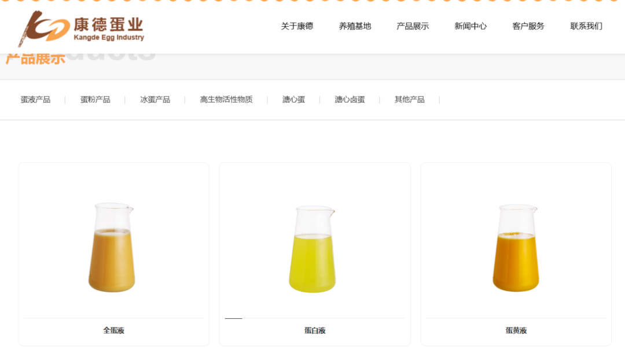Select the 冰蛋产品 category tab
Viewport: 625px width, 364px height.
[x=155, y=100]
